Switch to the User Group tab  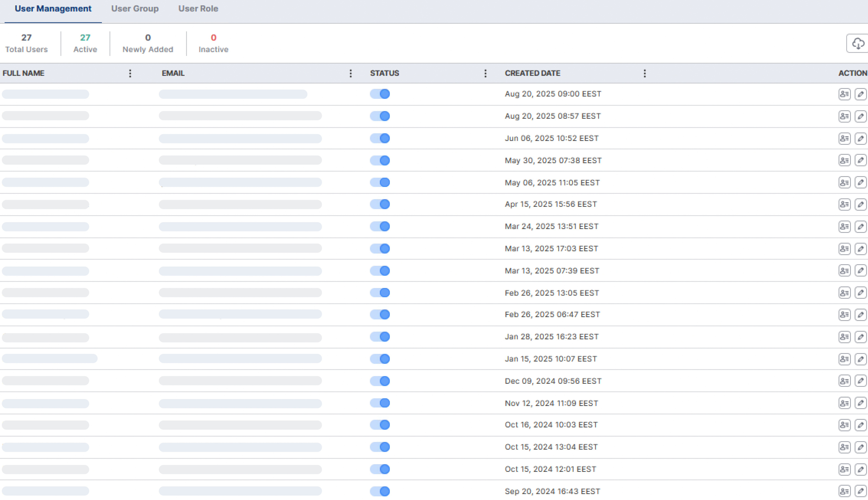tap(135, 9)
